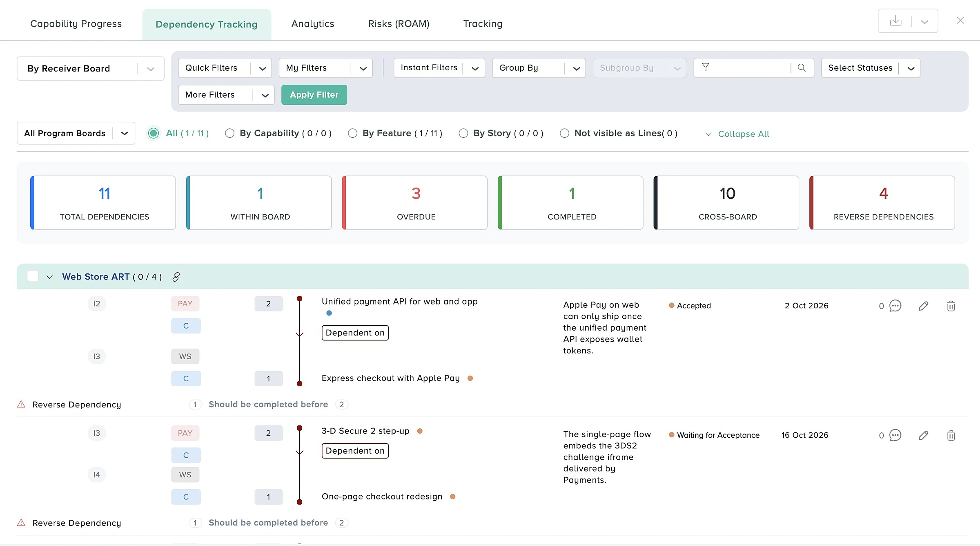
Task: Open the By Receiver Board dropdown
Action: click(x=90, y=68)
